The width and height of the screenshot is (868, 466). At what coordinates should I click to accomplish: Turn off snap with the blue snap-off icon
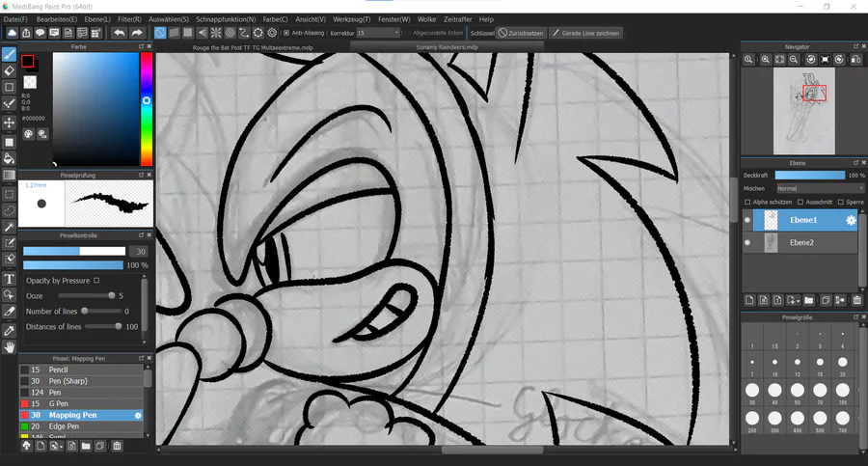160,33
